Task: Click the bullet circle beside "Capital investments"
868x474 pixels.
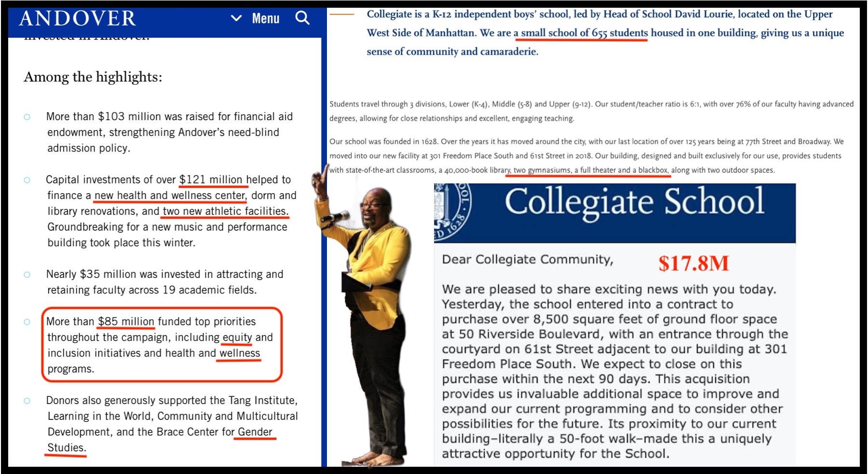Action: pos(27,180)
